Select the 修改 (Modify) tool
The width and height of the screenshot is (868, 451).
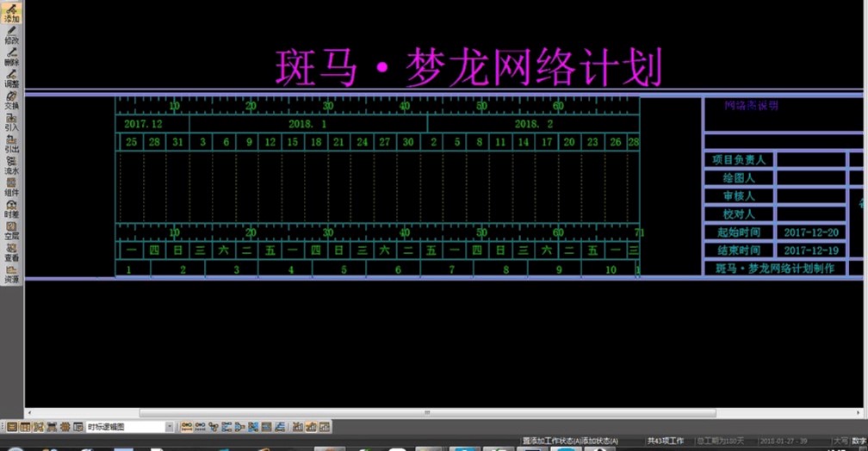click(x=11, y=34)
